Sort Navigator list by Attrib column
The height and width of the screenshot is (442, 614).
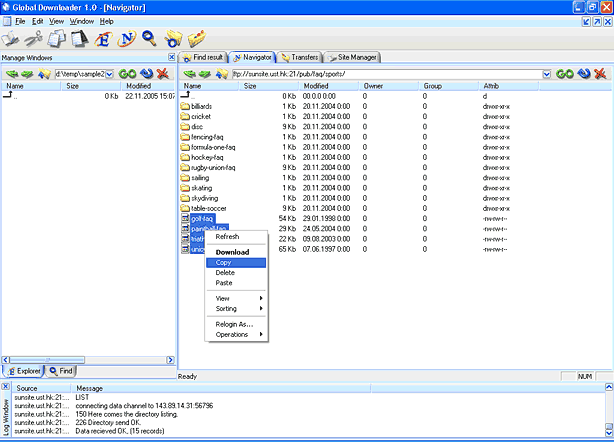click(508, 86)
